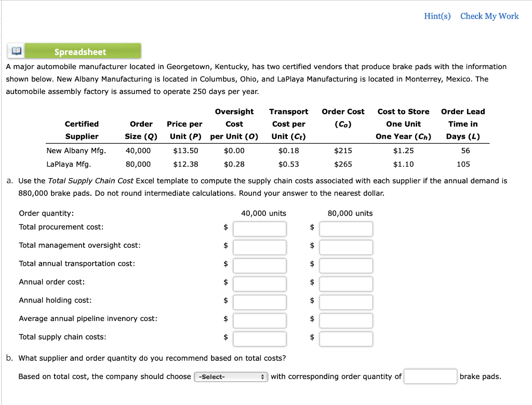
Task: Click the total supply chain costs field for 40,000 units
Action: pos(260,339)
